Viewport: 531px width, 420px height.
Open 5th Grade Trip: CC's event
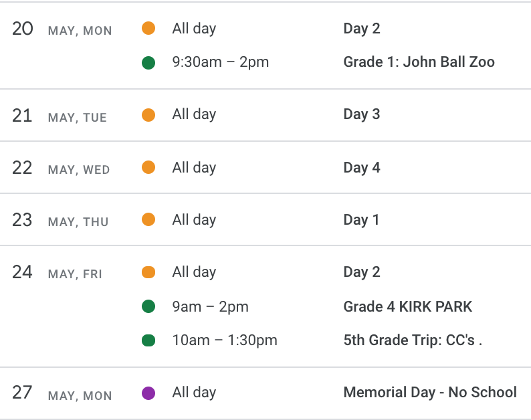[413, 340]
